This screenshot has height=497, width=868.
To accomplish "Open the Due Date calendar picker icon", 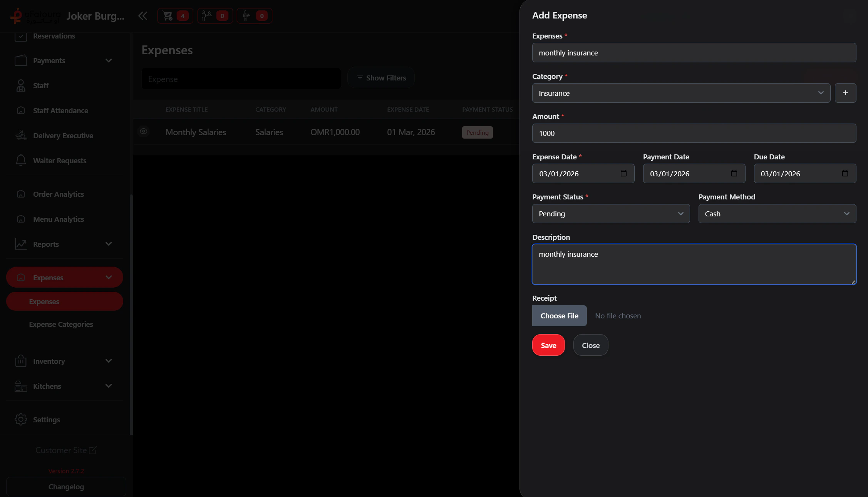I will coord(845,174).
